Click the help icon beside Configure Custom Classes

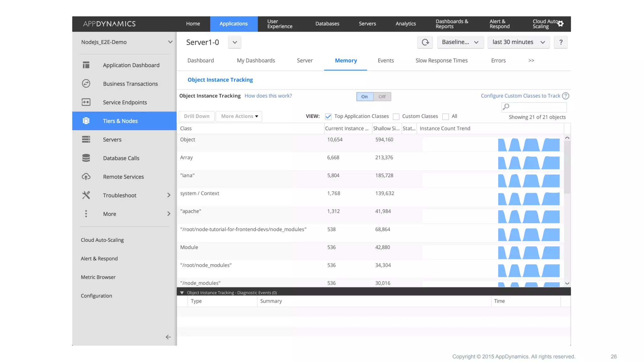click(565, 96)
